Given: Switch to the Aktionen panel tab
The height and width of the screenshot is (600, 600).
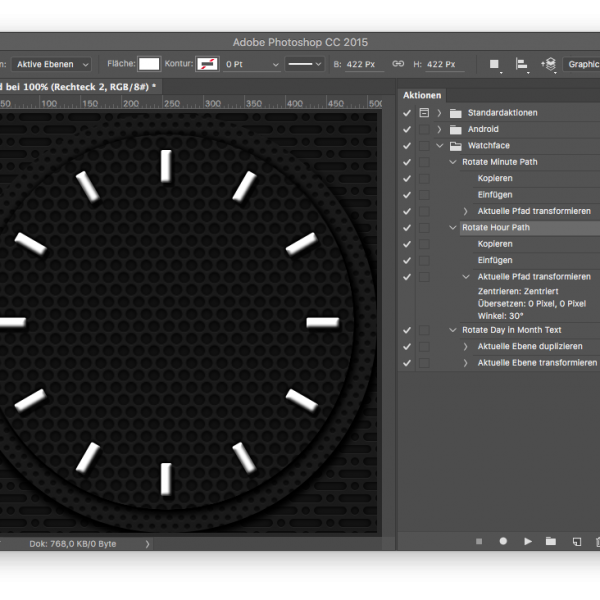Looking at the screenshot, I should click(x=422, y=95).
